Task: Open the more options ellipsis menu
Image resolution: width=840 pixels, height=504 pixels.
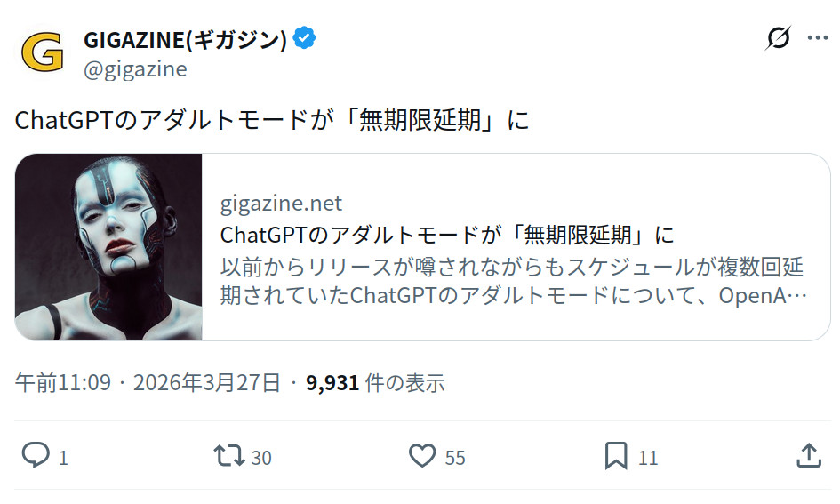Action: (x=817, y=38)
